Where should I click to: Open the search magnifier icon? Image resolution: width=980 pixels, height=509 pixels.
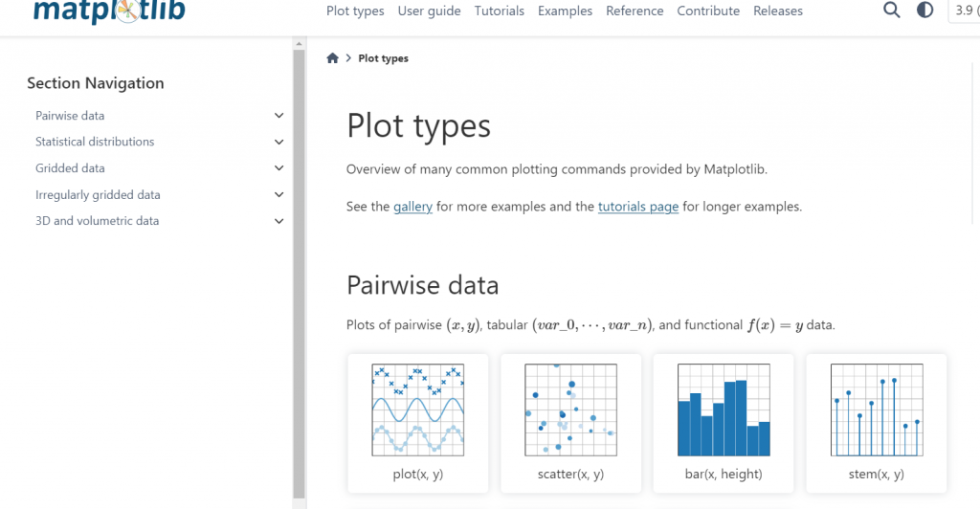[x=891, y=11]
